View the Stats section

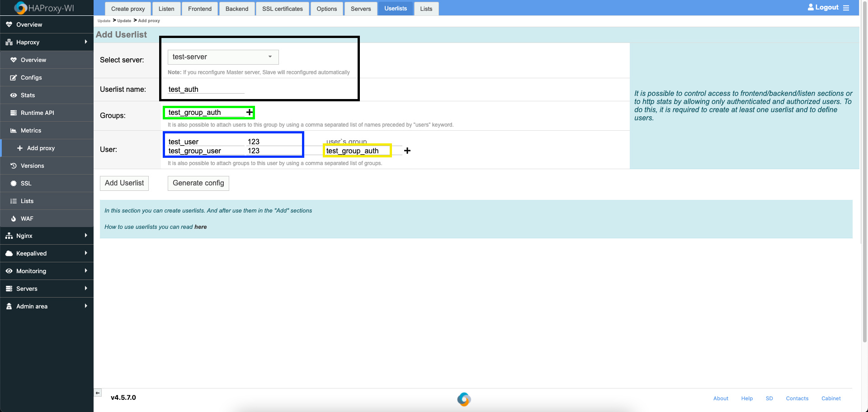[x=28, y=95]
